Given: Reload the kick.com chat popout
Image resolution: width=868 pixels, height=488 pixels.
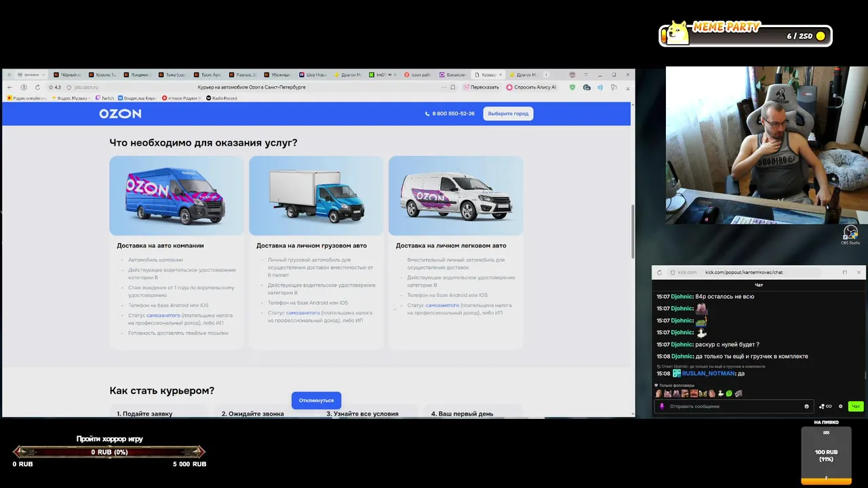Looking at the screenshot, I should 659,272.
